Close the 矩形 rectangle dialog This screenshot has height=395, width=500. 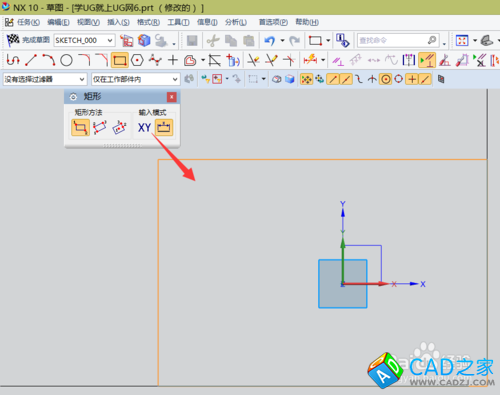coord(171,97)
